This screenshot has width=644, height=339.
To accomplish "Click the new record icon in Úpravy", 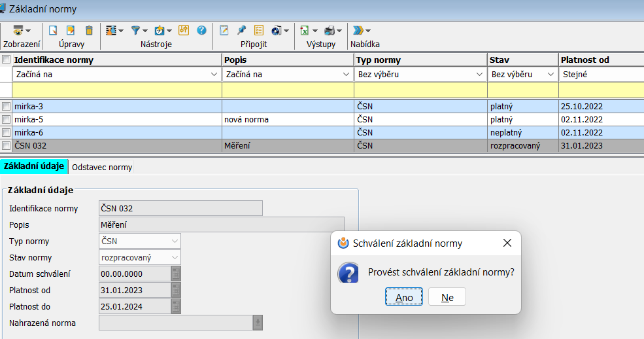I will [53, 30].
